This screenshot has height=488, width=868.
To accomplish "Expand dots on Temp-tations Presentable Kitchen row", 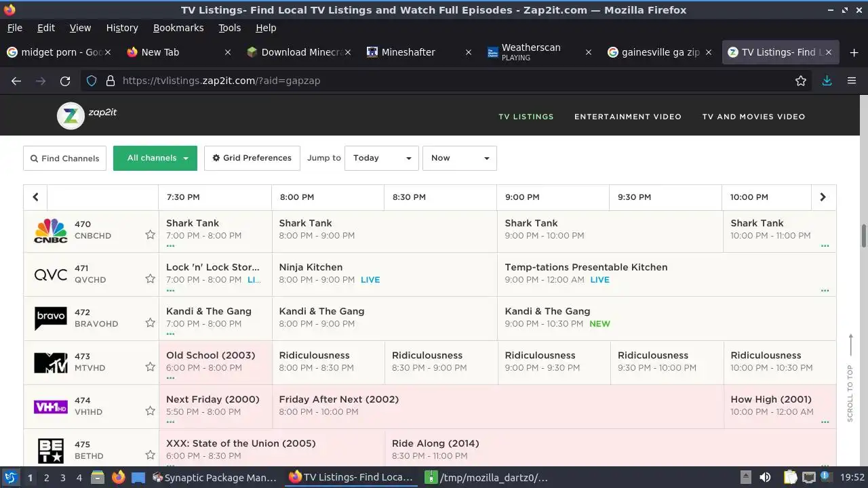I will click(825, 290).
